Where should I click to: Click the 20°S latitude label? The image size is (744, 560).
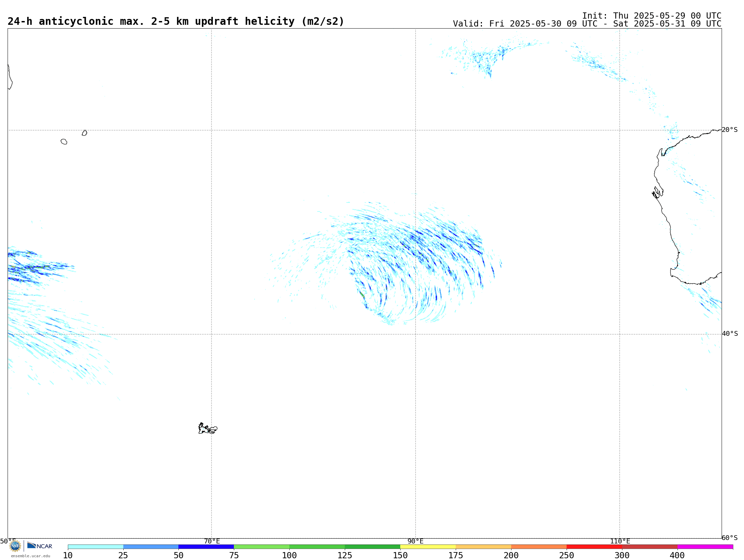tap(730, 130)
